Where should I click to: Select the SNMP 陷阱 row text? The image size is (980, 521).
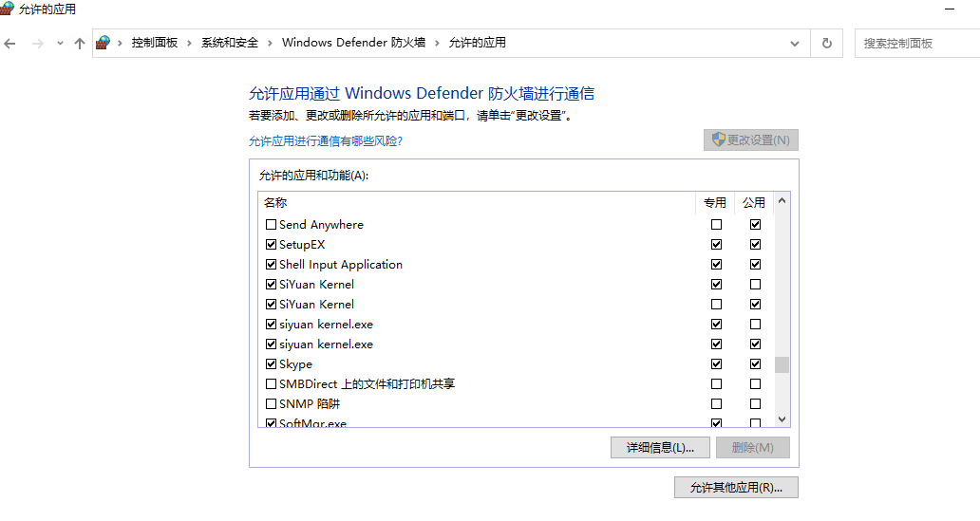(310, 404)
